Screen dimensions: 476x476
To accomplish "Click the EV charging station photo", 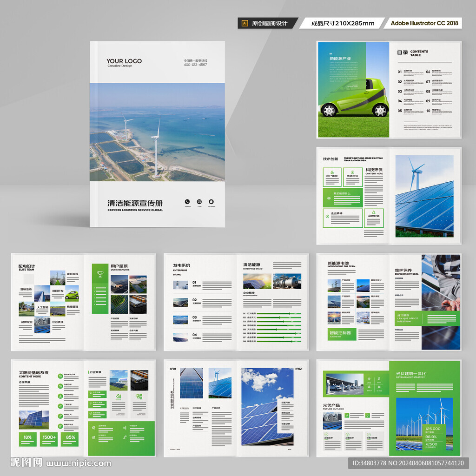I will 345,384.
